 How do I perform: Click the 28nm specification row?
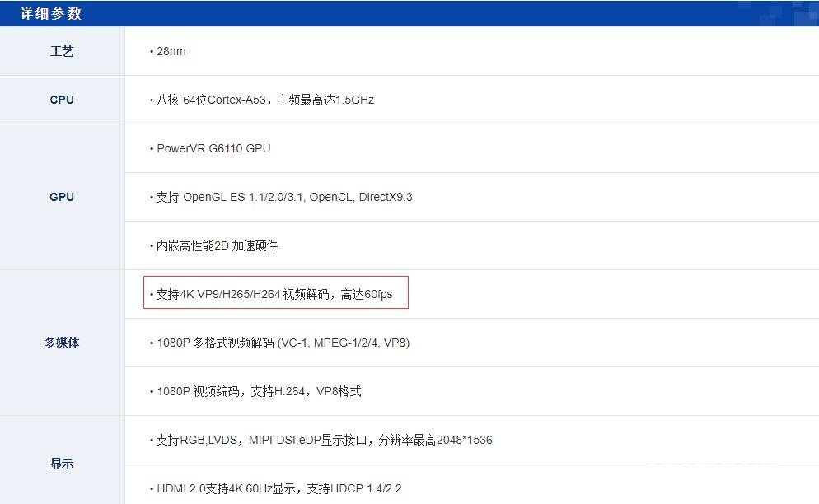pyautogui.click(x=169, y=51)
